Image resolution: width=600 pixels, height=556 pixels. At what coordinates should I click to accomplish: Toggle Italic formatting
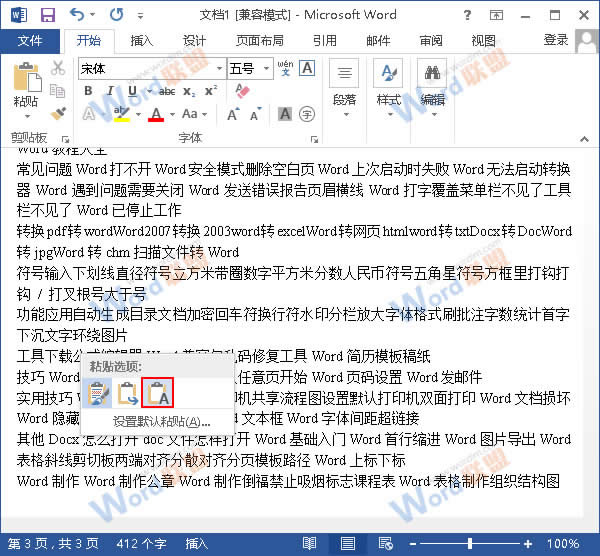(110, 91)
